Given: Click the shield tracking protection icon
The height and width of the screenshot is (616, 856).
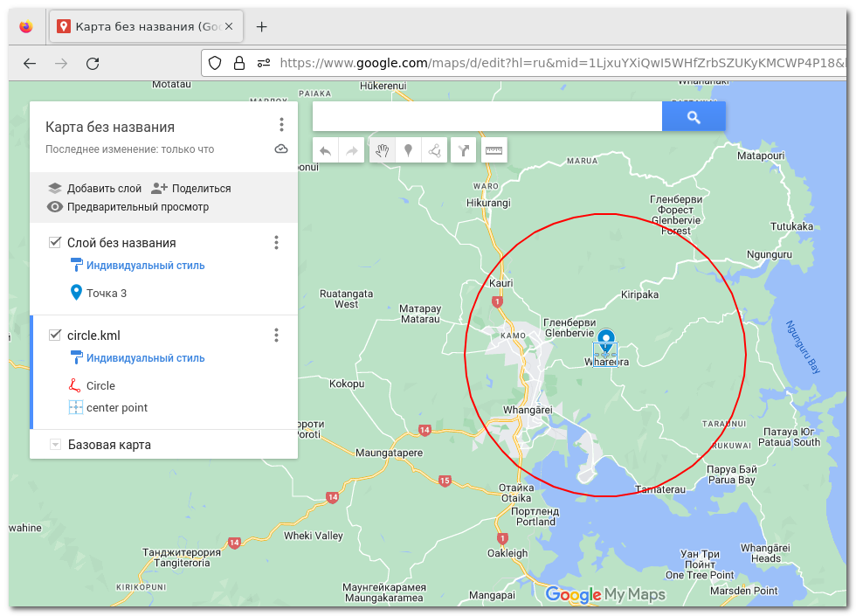Looking at the screenshot, I should pyautogui.click(x=215, y=63).
